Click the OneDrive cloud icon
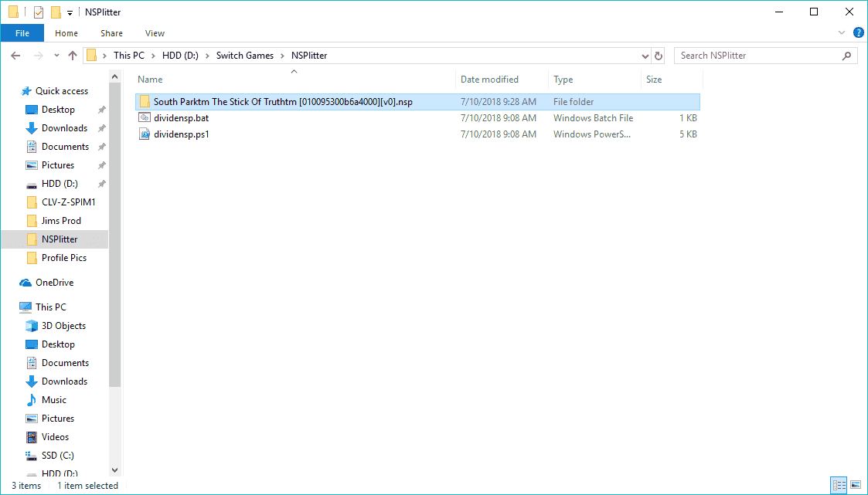The height and width of the screenshot is (495, 868). (26, 283)
